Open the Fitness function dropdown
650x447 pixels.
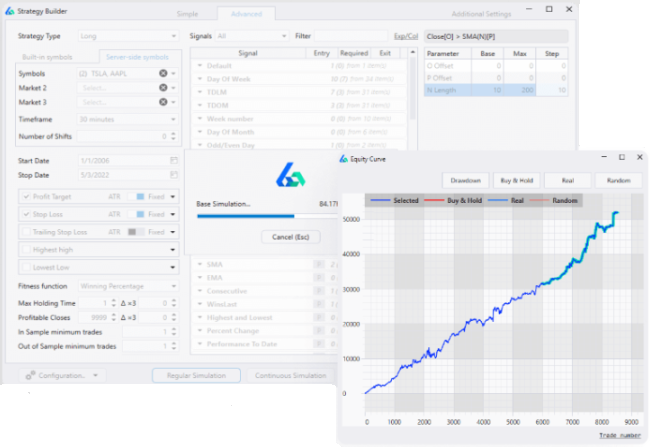pos(129,286)
